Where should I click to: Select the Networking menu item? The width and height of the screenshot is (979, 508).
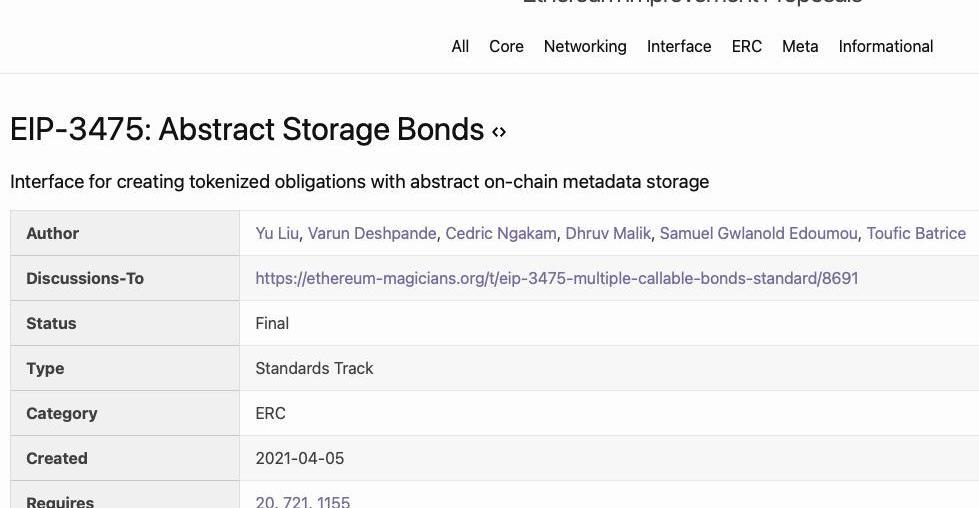pos(585,46)
